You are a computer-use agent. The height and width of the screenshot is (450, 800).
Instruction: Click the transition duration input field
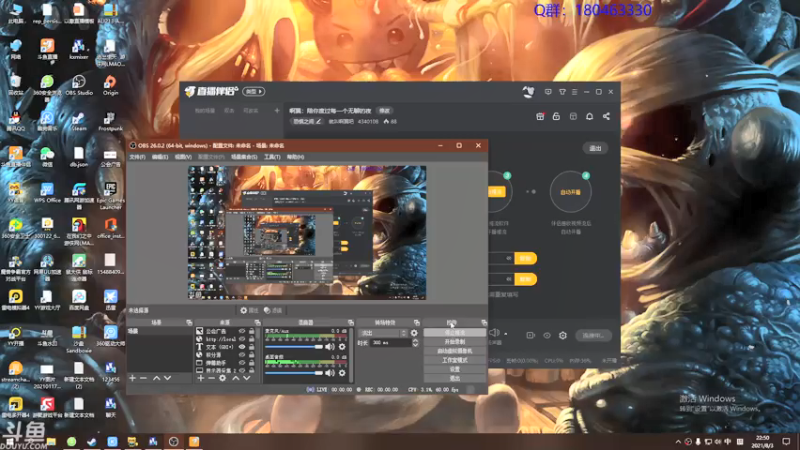[x=391, y=343]
